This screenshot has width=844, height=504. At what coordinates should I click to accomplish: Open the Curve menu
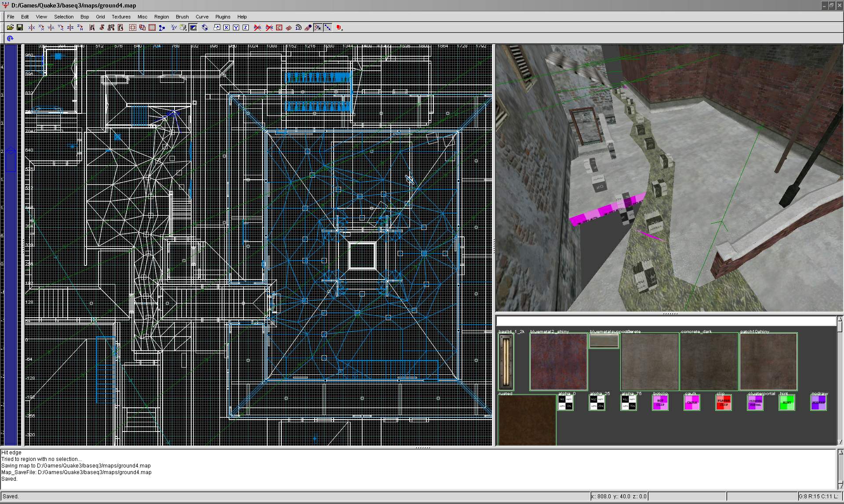coord(202,17)
